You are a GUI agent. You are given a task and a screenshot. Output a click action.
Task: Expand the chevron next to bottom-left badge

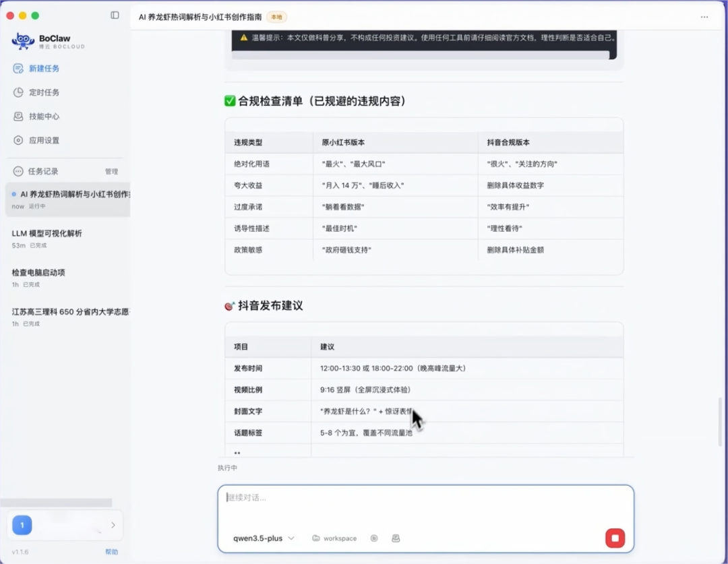(x=115, y=525)
